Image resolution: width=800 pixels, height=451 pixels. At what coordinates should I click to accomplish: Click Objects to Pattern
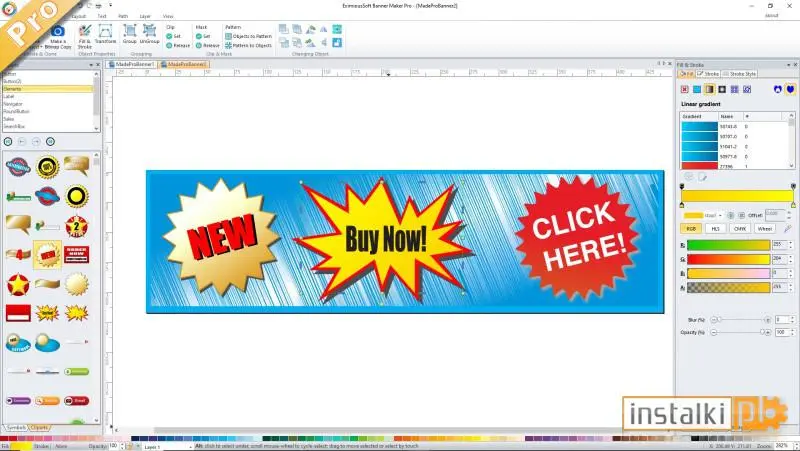pos(248,36)
